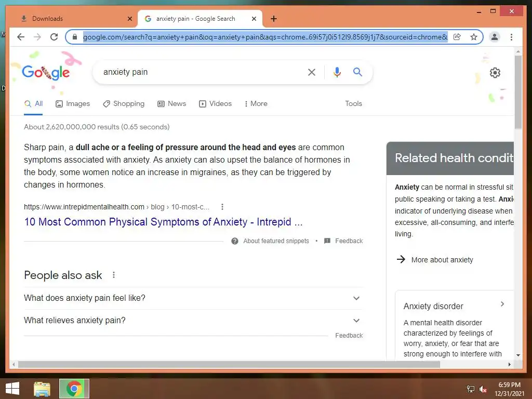Switch to Images results
Viewport: 532px width, 399px height.
tap(73, 104)
